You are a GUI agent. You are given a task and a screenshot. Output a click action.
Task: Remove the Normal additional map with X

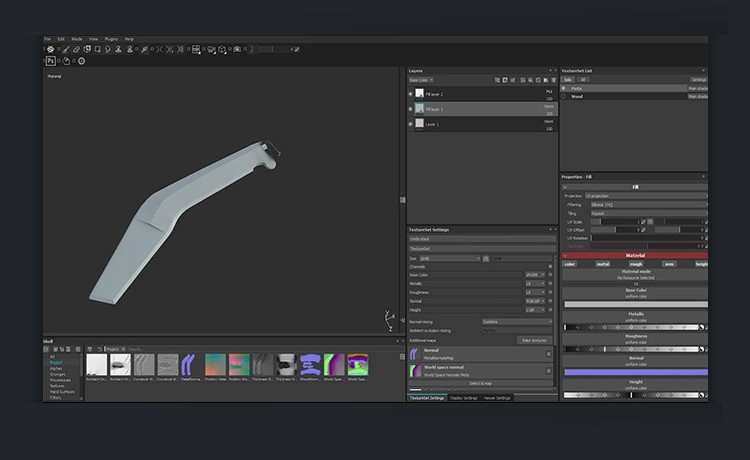[549, 354]
